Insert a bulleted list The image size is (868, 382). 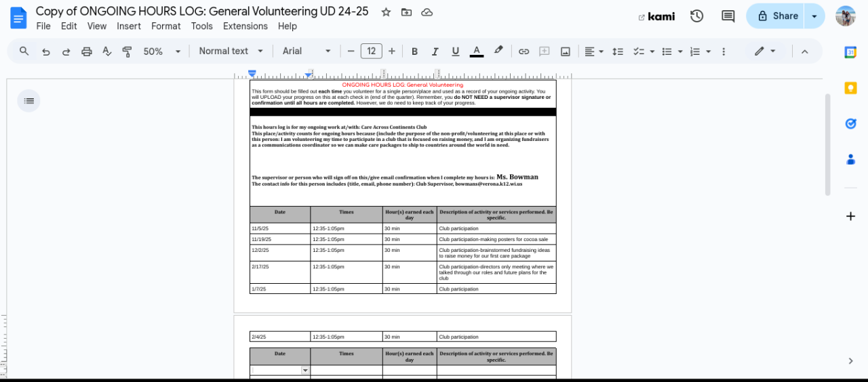pos(667,51)
